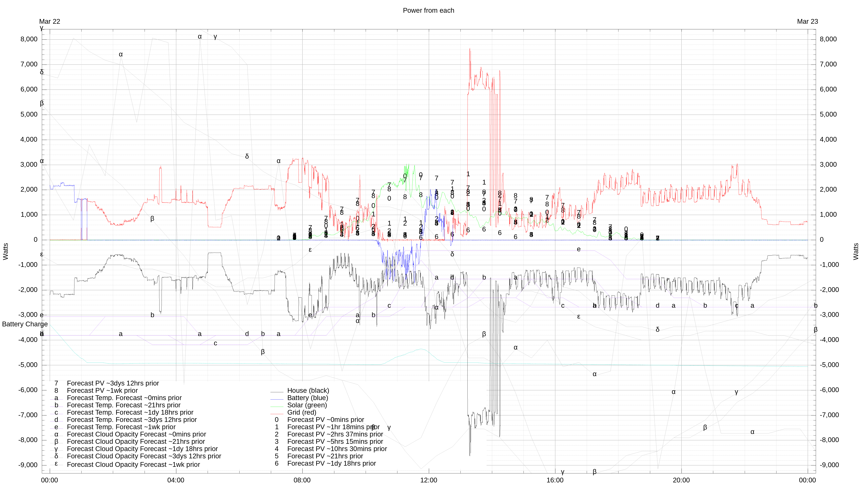Click the left 'Watts' axis title
Image resolution: width=868 pixels, height=488 pixels.
pos(6,252)
